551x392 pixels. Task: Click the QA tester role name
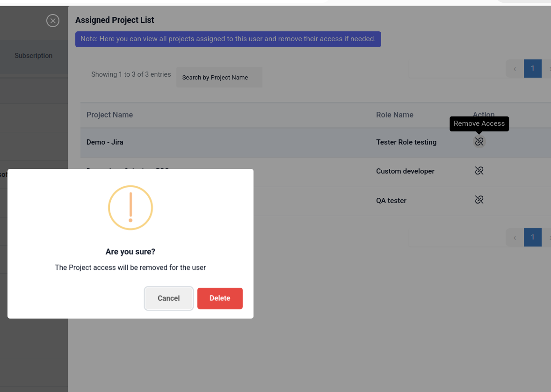[391, 201]
